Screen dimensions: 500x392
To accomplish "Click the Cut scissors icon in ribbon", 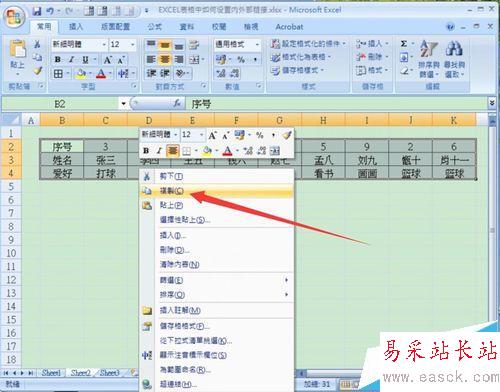I will (37, 44).
